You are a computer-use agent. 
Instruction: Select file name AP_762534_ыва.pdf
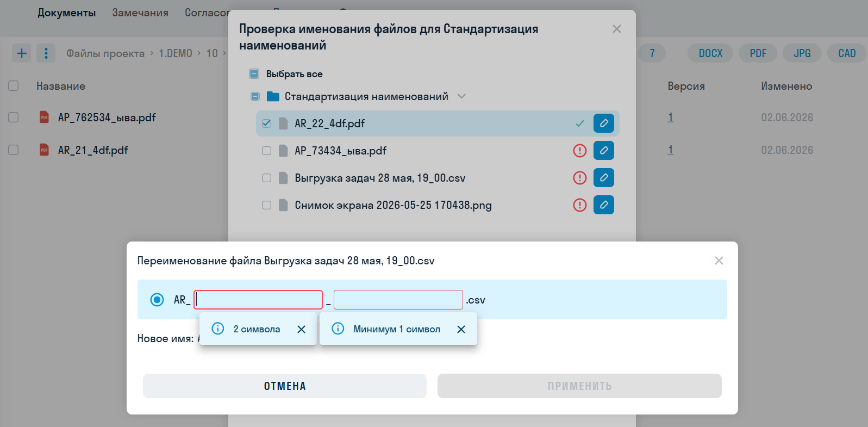(x=107, y=117)
